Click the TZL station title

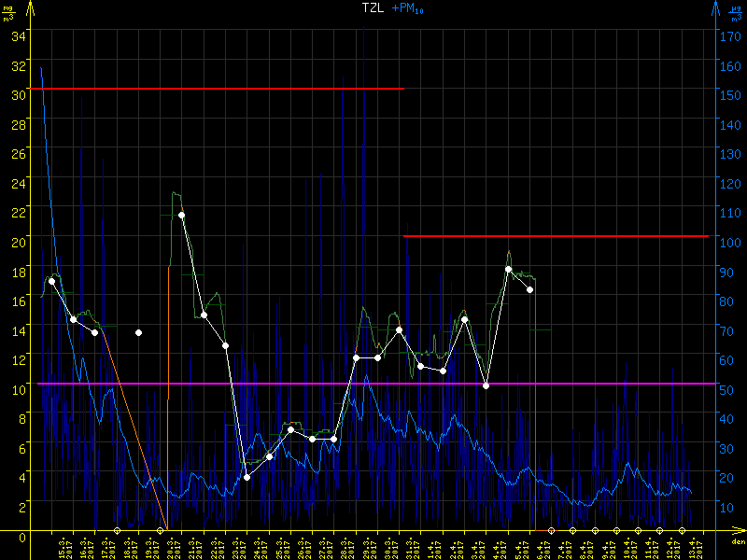click(x=373, y=8)
